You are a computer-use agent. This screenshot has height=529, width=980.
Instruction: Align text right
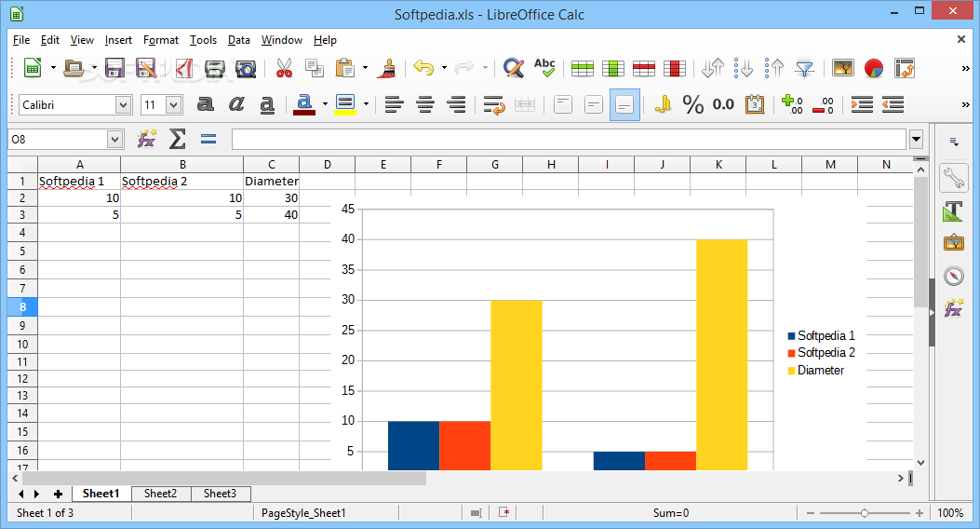[456, 104]
